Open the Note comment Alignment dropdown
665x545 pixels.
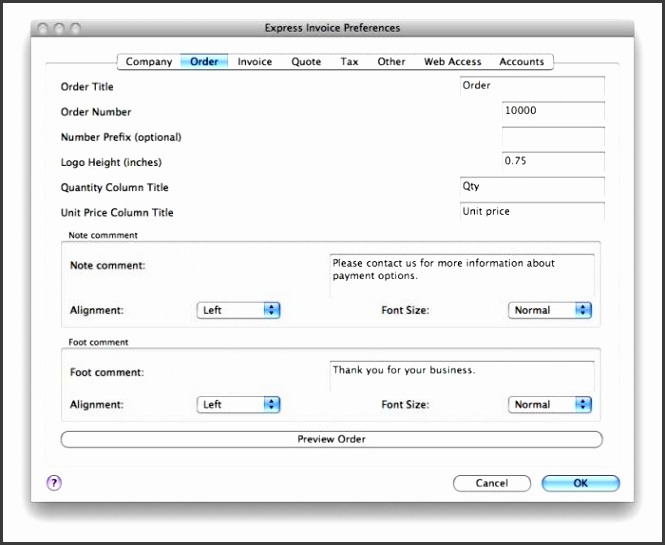pyautogui.click(x=238, y=310)
